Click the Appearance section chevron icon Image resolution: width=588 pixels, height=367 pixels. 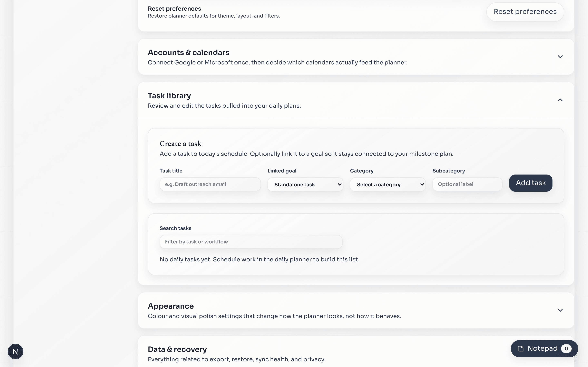pos(560,310)
